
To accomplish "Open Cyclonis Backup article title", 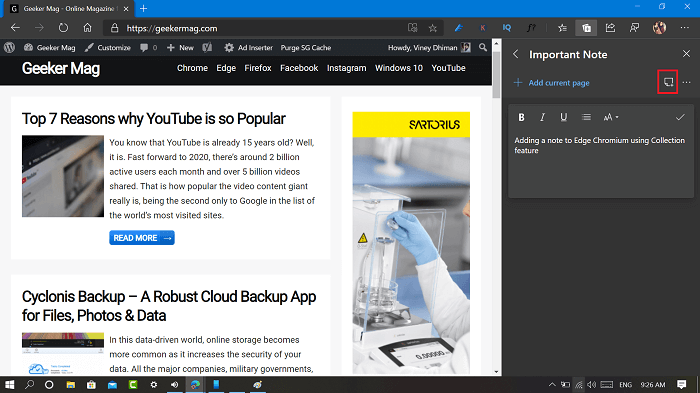I will coord(169,306).
